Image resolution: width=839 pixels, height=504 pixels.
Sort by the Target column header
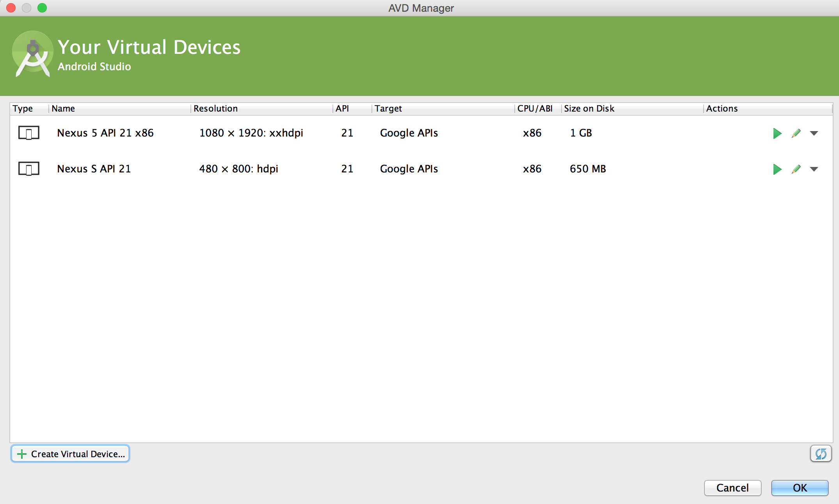(443, 108)
